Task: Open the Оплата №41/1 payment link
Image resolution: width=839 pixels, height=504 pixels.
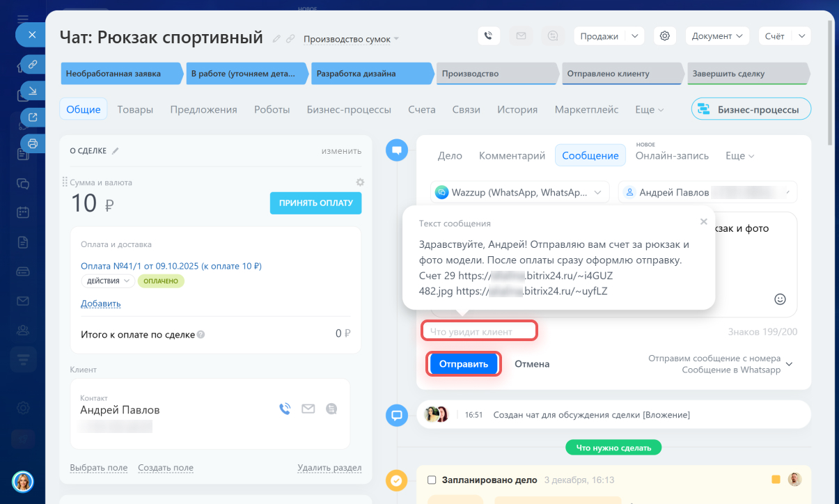Action: (171, 266)
